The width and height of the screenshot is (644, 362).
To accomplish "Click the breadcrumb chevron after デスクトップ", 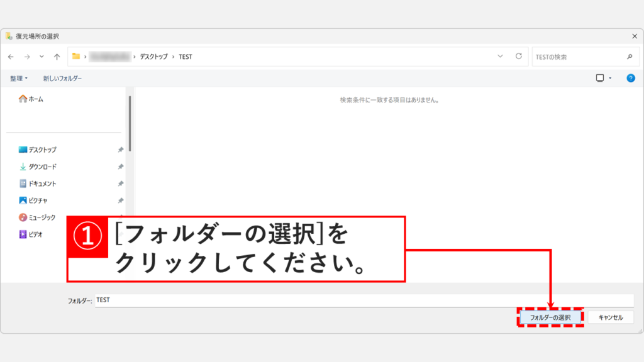I will point(174,57).
